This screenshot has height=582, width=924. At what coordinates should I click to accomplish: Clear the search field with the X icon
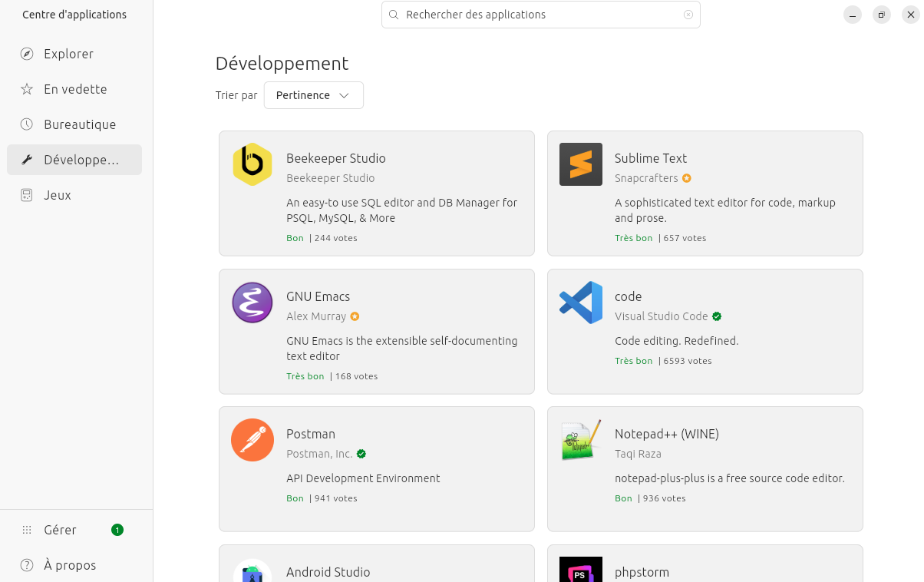point(688,15)
